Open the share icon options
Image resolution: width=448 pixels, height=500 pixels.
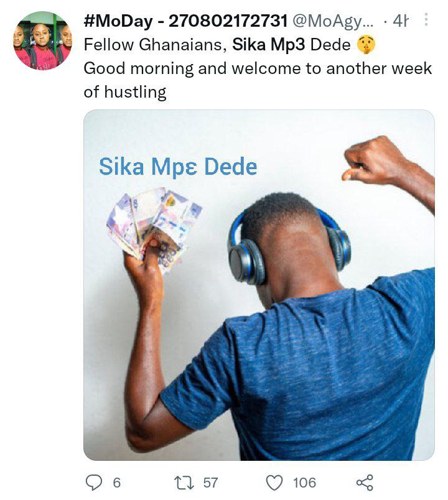(365, 483)
